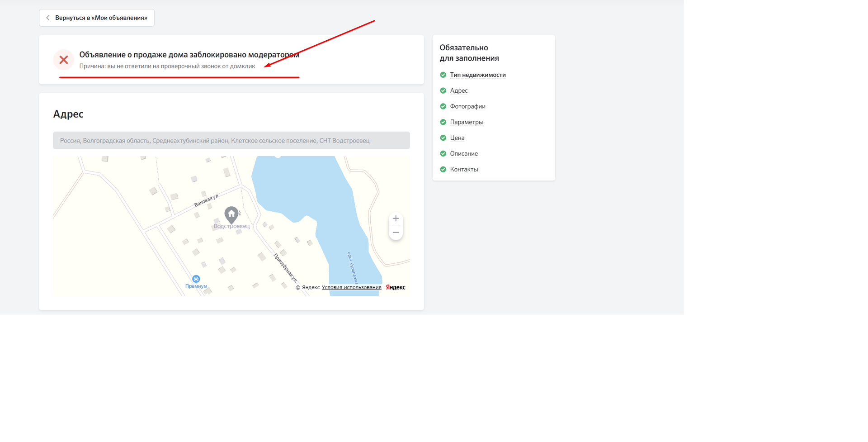Image resolution: width=868 pixels, height=442 pixels.
Task: Jump to Фотографии section
Action: (467, 106)
